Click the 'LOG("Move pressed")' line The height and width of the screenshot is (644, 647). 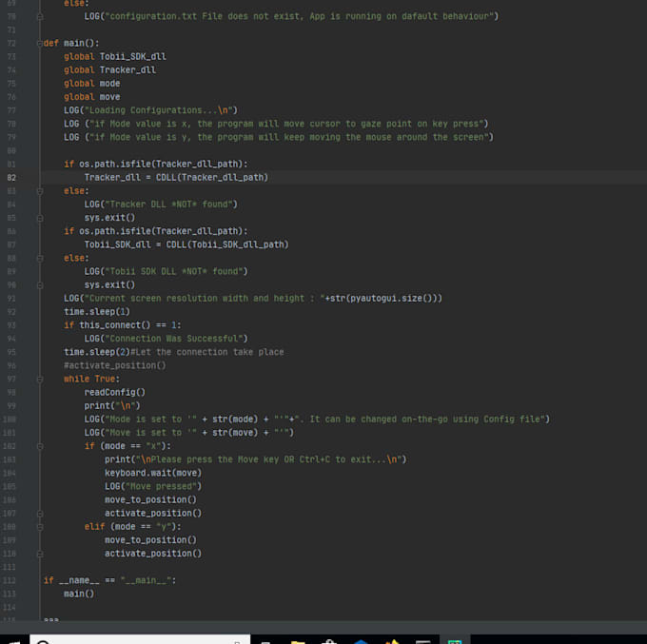coord(153,486)
